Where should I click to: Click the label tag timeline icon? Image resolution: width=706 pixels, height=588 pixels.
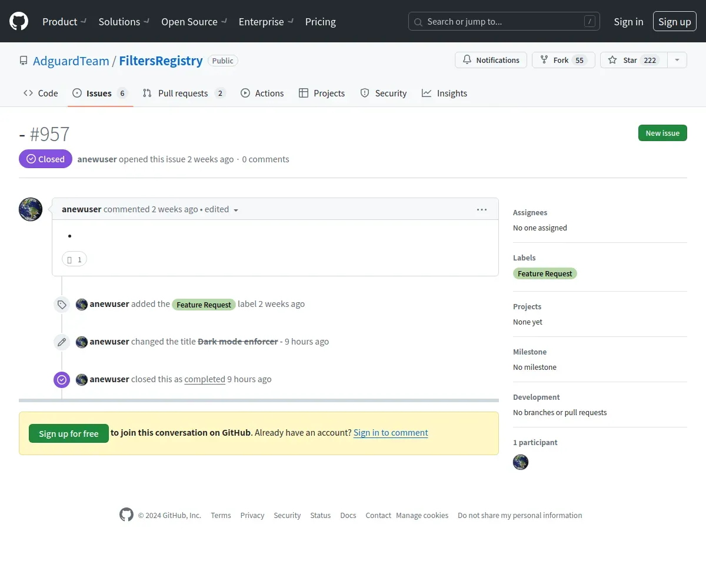[62, 305]
